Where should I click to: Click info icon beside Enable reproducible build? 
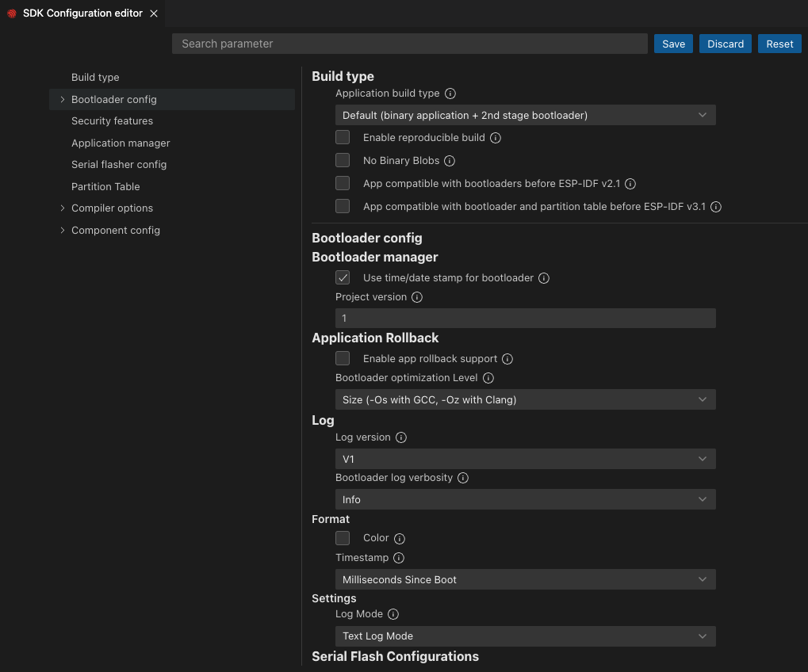(x=496, y=138)
